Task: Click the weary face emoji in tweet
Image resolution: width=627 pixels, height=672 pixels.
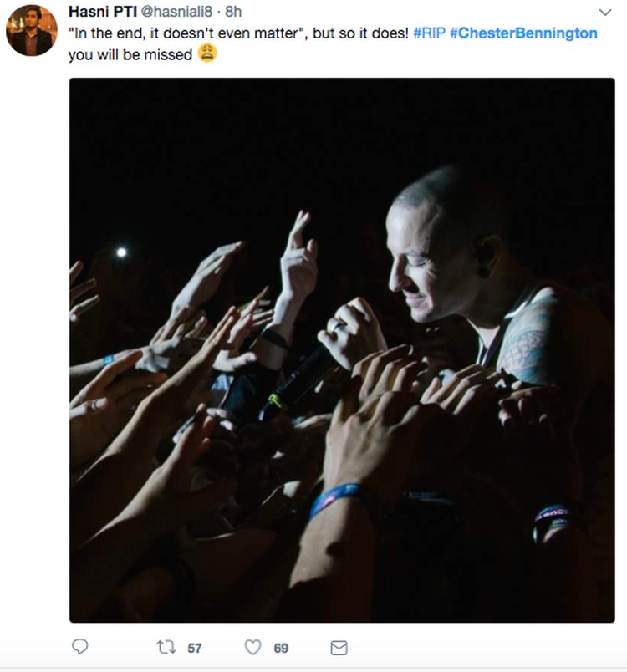Action: pos(207,53)
